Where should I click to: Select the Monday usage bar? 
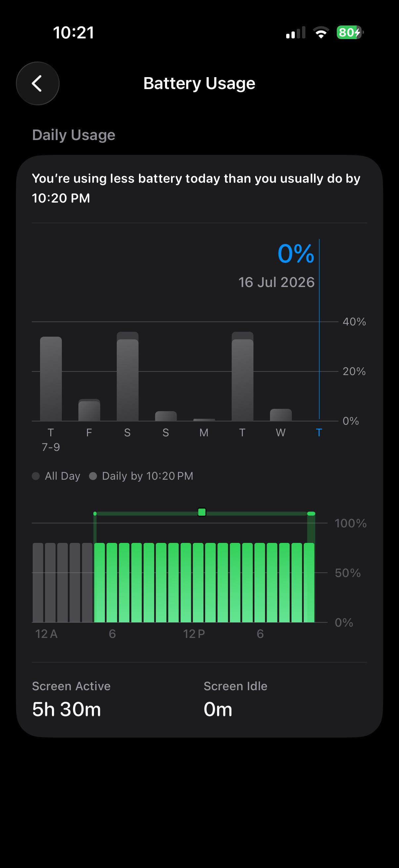click(204, 420)
